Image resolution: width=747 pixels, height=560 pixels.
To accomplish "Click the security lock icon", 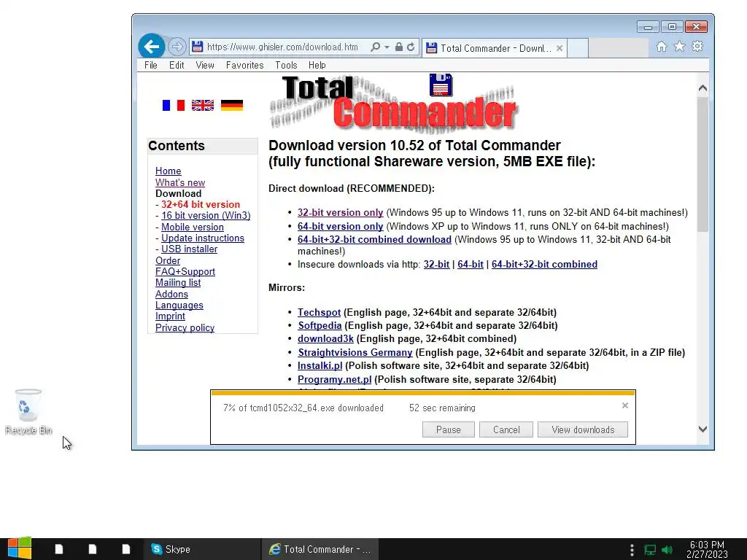I will (x=399, y=47).
